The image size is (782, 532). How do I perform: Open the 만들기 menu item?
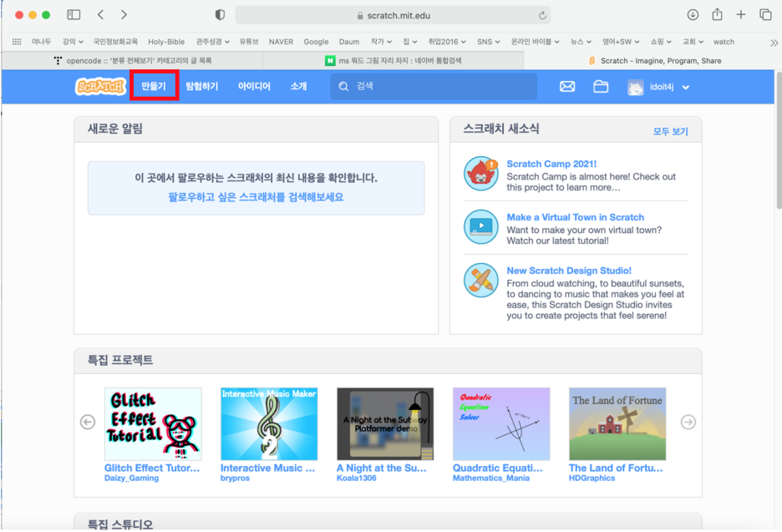(x=154, y=86)
